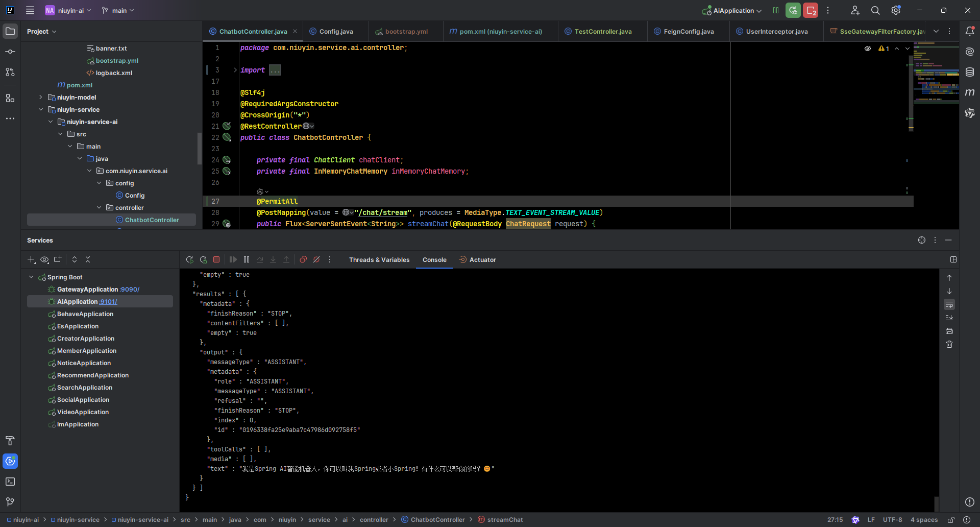Open the main branch dropdown

pos(118,10)
